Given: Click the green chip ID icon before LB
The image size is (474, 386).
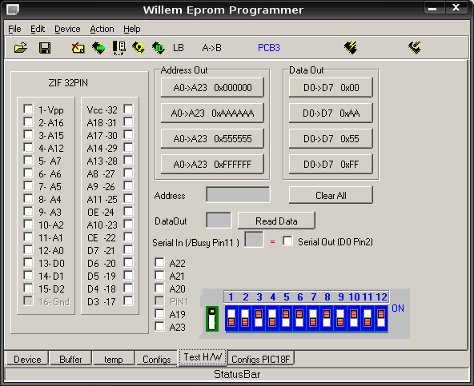Looking at the screenshot, I should (158, 48).
